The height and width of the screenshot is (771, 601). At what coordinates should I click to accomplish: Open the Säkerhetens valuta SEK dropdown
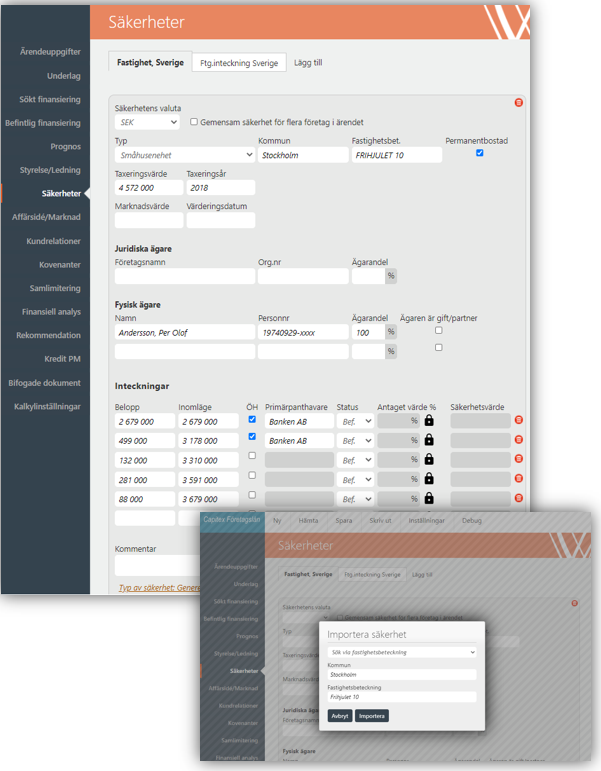pos(146,122)
